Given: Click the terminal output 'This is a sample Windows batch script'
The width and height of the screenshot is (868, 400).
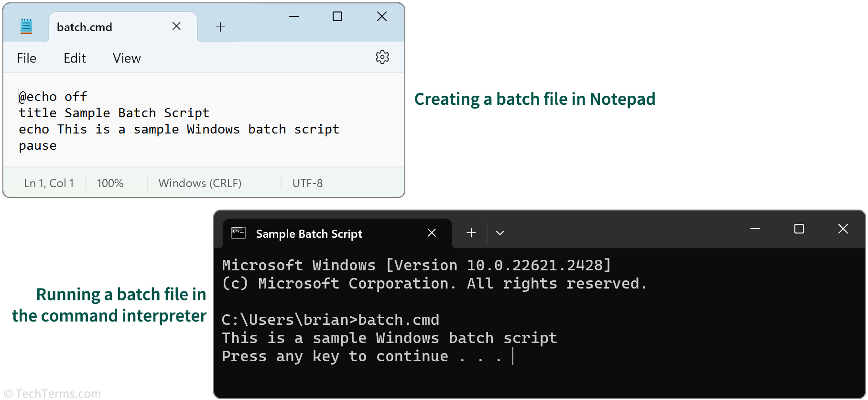Looking at the screenshot, I should click(x=390, y=338).
